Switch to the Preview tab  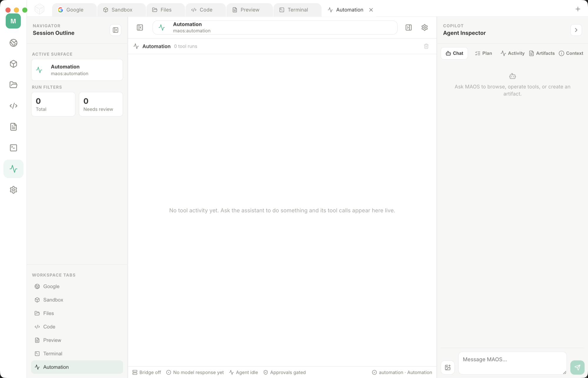pos(249,10)
